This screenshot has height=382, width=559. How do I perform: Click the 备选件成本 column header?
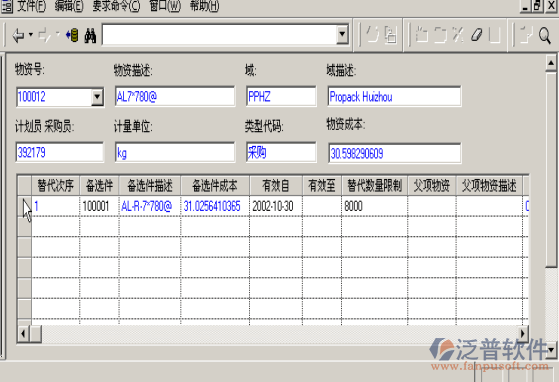click(215, 185)
